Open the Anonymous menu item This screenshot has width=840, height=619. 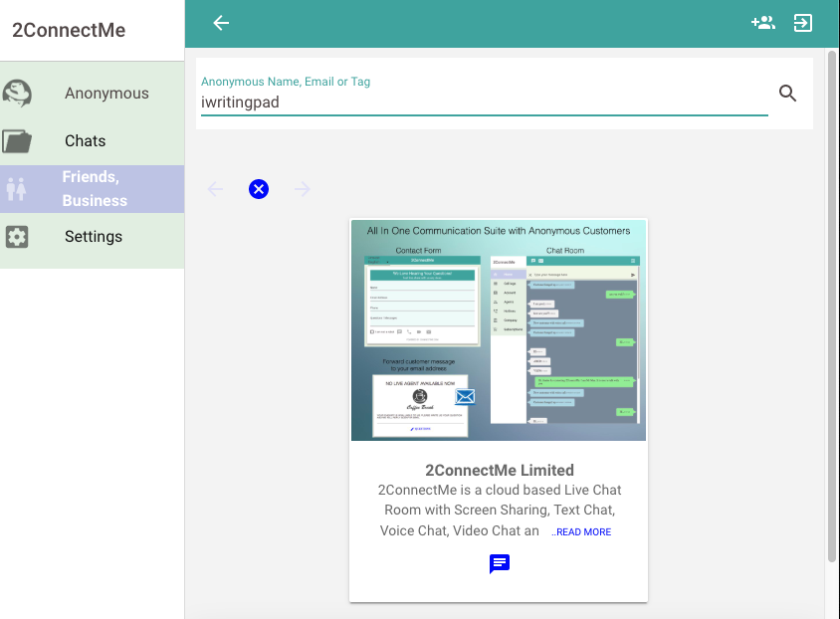tap(93, 94)
